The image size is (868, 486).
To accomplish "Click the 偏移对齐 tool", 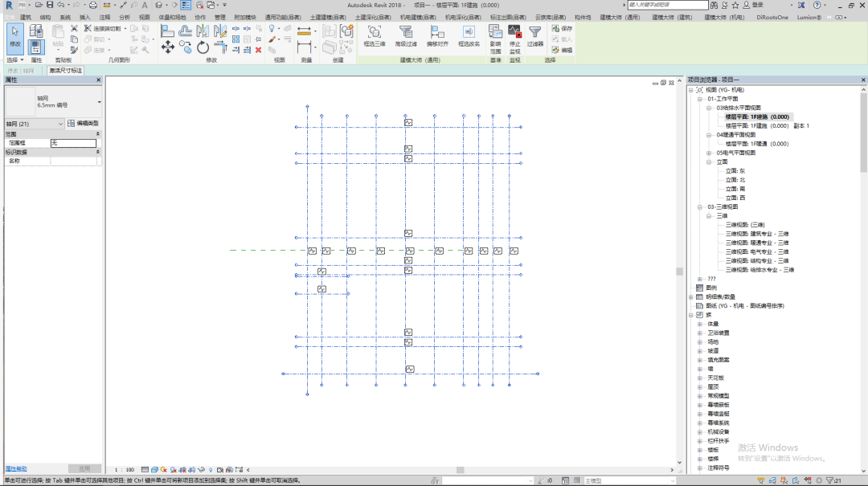I will coord(437,36).
